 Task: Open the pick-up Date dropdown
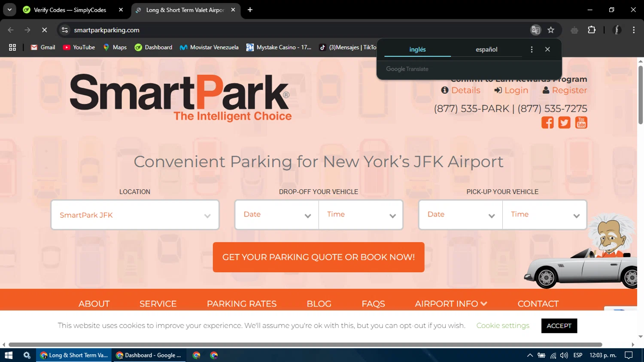coord(461,215)
